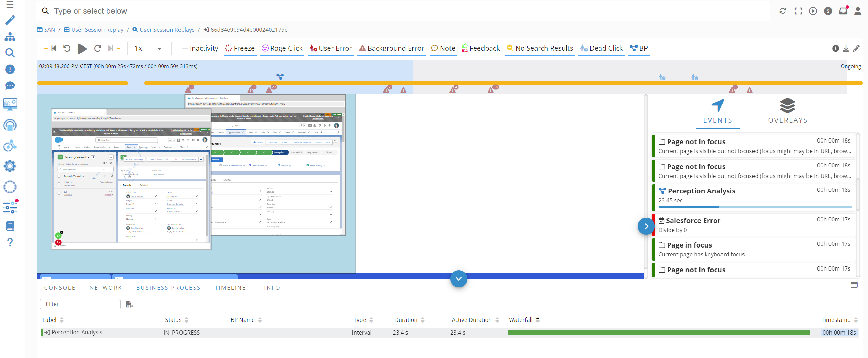Click the forward redo replay button

pos(98,49)
